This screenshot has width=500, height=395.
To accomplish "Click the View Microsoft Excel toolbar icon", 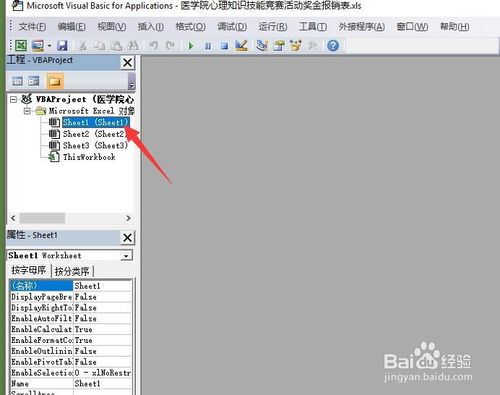I will 21,46.
